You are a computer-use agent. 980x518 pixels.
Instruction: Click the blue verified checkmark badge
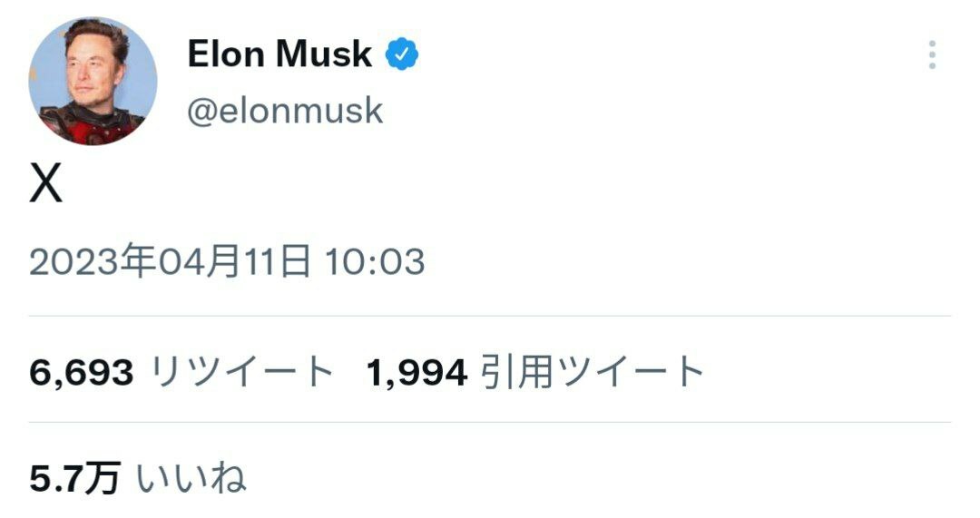coord(403,55)
